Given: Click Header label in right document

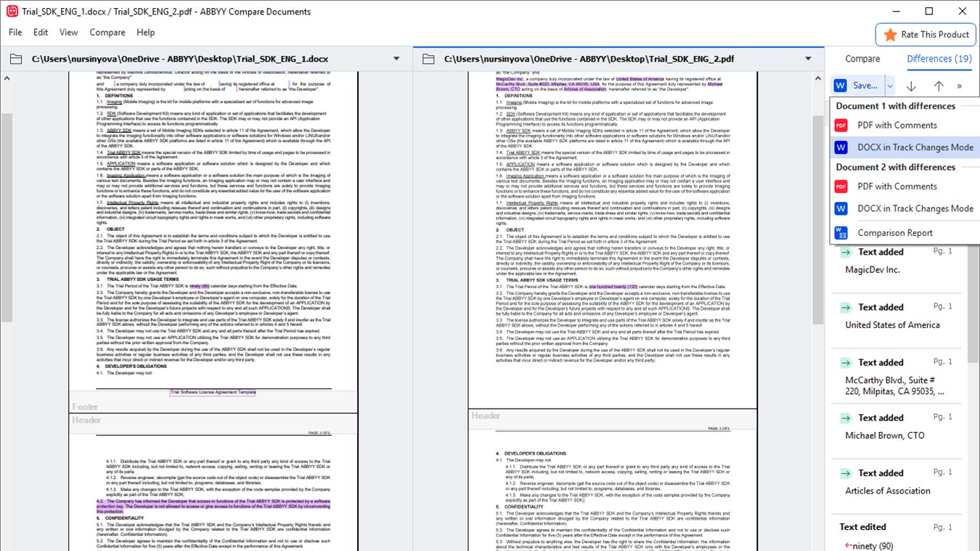Looking at the screenshot, I should [486, 416].
